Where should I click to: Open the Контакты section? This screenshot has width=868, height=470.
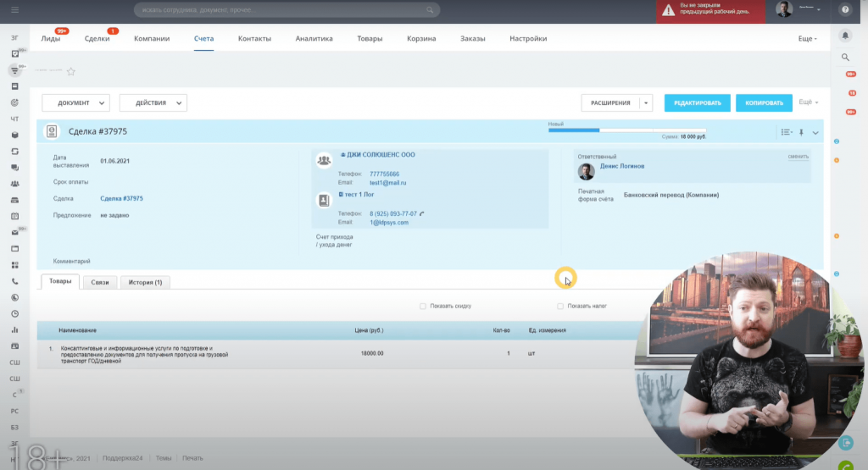[254, 39]
